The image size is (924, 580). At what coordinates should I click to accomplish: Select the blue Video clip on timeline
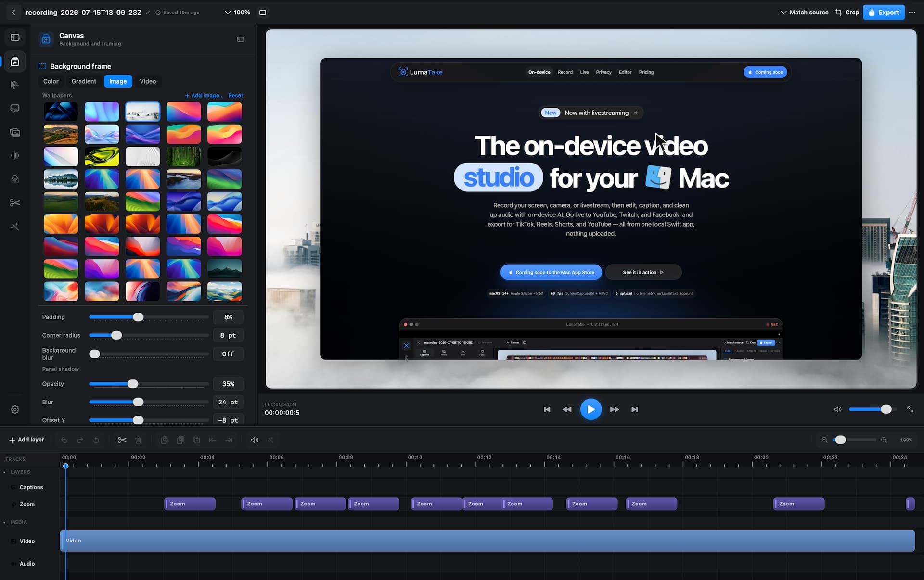pos(487,541)
